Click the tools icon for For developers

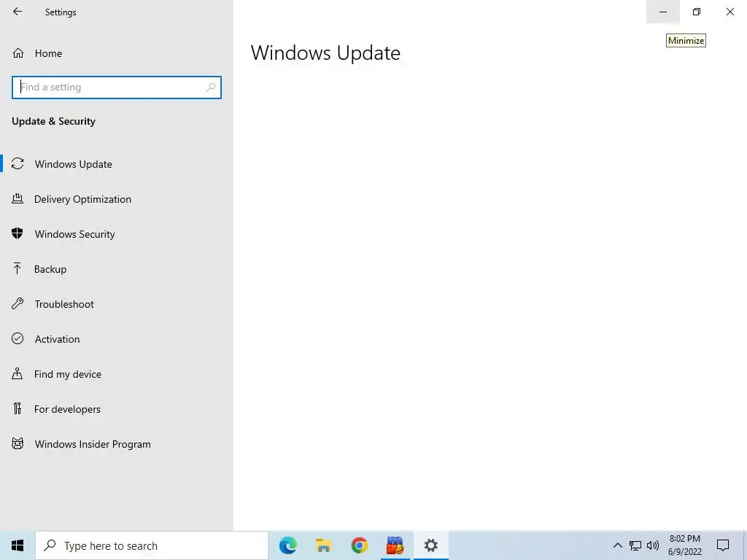(x=18, y=408)
